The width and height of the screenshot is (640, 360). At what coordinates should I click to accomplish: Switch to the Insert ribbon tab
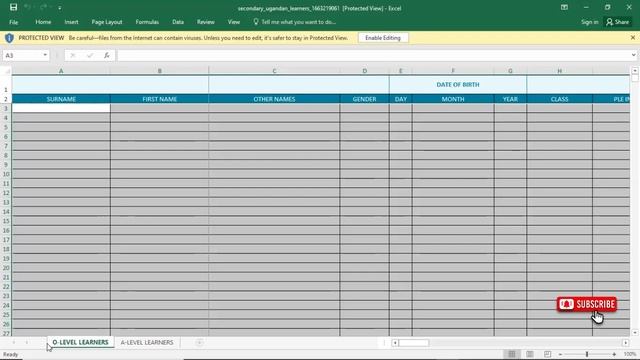pos(71,22)
